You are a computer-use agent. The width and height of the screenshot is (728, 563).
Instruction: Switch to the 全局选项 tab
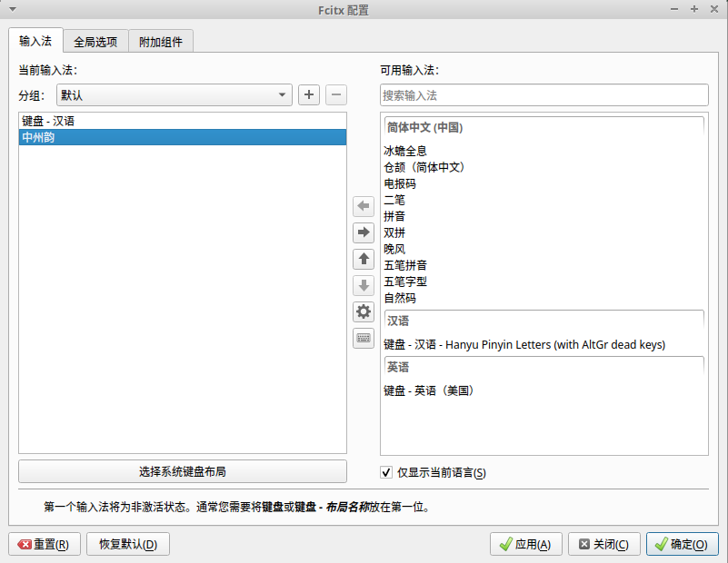(x=95, y=42)
